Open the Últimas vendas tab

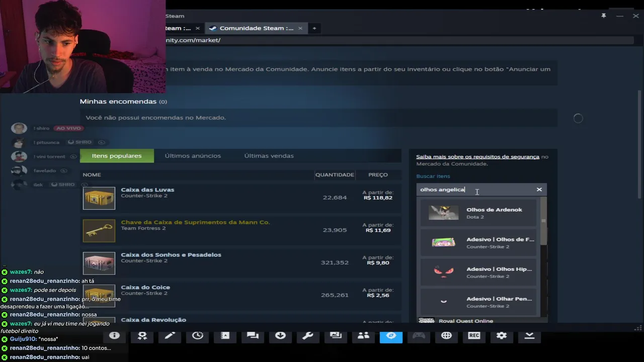pyautogui.click(x=269, y=156)
